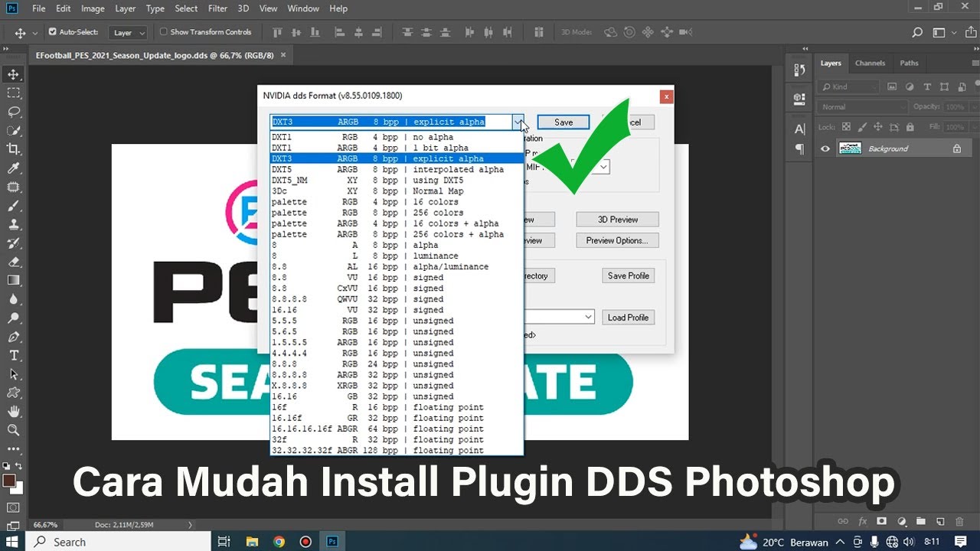Open the Filter menu
The width and height of the screenshot is (980, 551).
click(x=218, y=8)
